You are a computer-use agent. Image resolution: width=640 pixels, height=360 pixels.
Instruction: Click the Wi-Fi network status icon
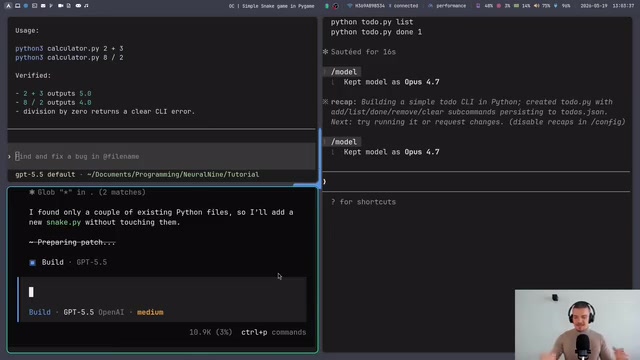[350, 6]
